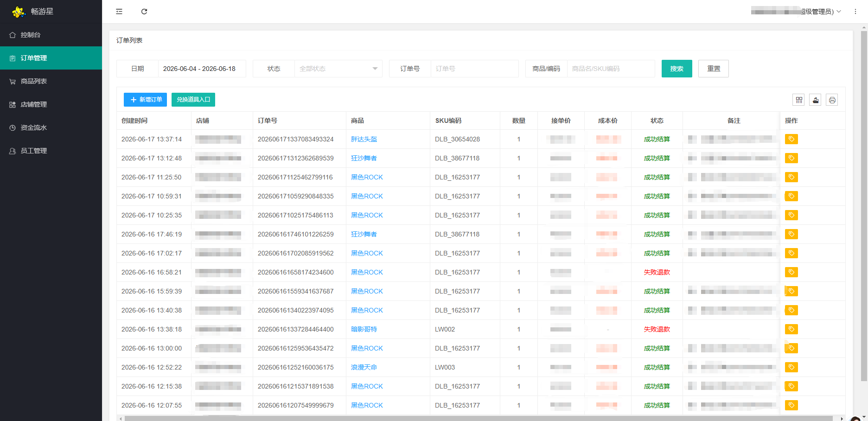The width and height of the screenshot is (868, 421).
Task: Click the yellow tag icon for order 202606171337083493324
Action: 791,139
